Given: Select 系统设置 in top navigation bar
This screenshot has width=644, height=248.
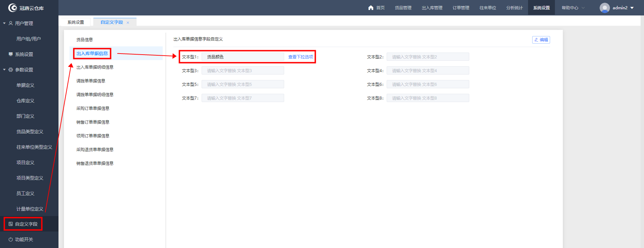Looking at the screenshot, I should 541,8.
